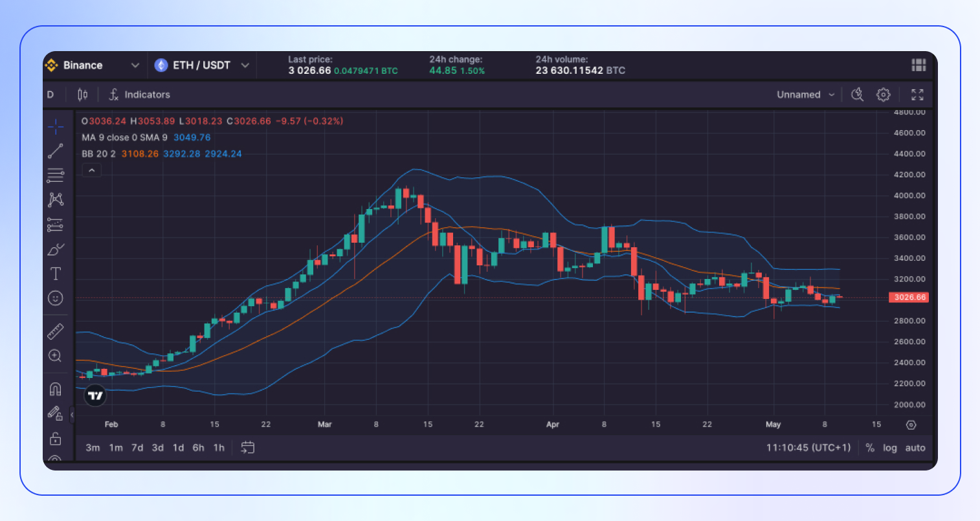This screenshot has height=521, width=980.
Task: Click the Feb label on time axis
Action: (x=111, y=425)
